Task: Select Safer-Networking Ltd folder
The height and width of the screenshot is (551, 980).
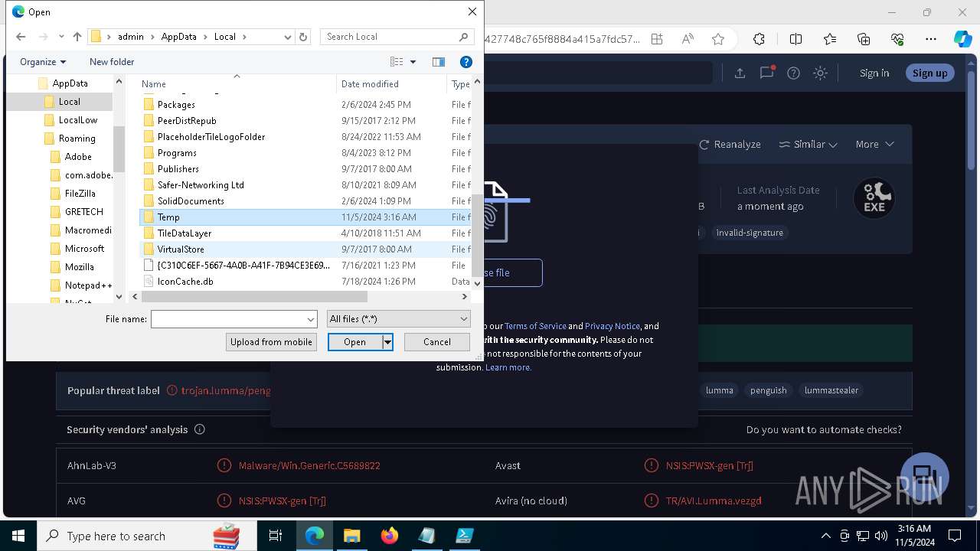Action: [x=201, y=185]
